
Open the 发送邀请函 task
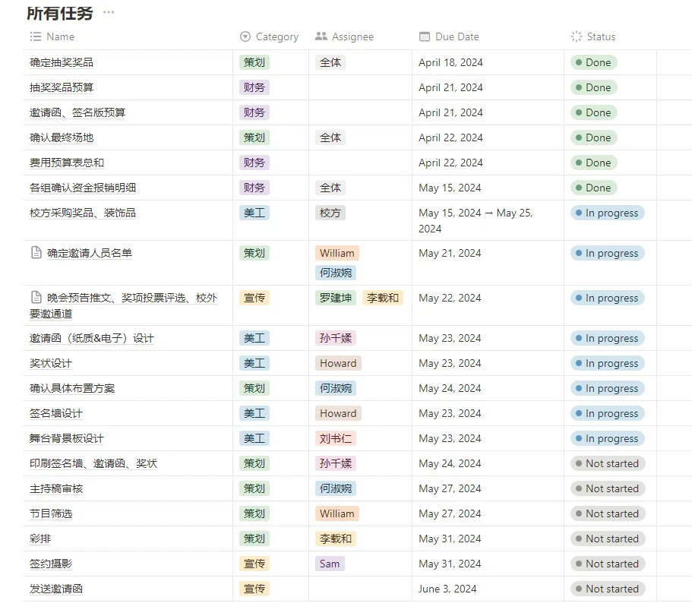(56, 589)
